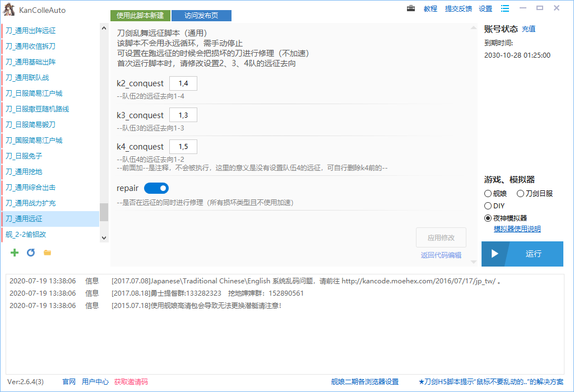Select the 舰娘 radio button
The image size is (574, 392).
(488, 194)
